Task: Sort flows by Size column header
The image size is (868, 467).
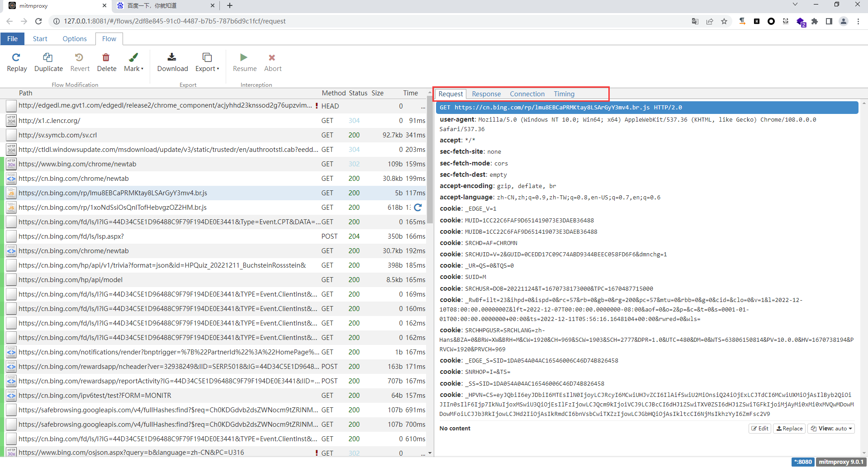Action: pyautogui.click(x=378, y=93)
